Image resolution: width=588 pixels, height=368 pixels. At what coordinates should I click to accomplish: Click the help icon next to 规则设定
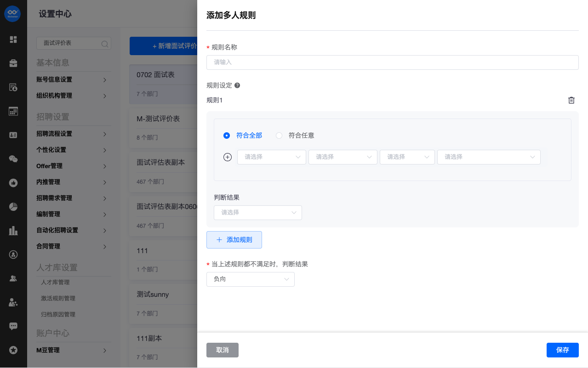237,85
